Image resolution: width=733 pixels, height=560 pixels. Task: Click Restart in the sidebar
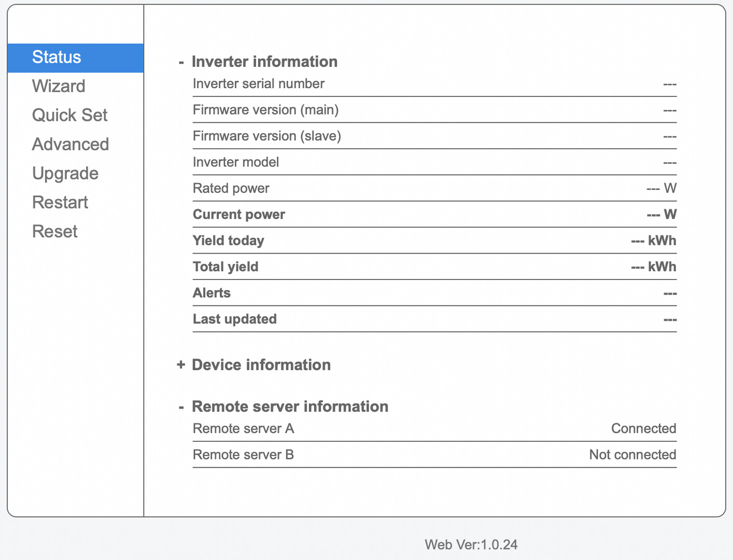point(60,202)
